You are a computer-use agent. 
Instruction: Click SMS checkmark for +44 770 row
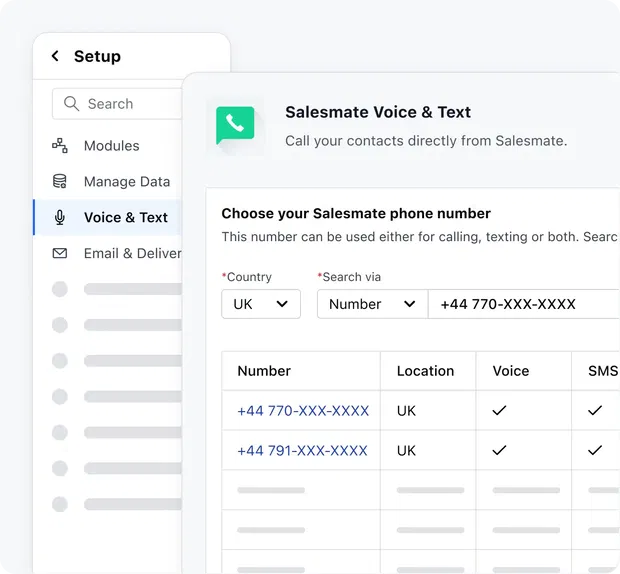coord(595,410)
